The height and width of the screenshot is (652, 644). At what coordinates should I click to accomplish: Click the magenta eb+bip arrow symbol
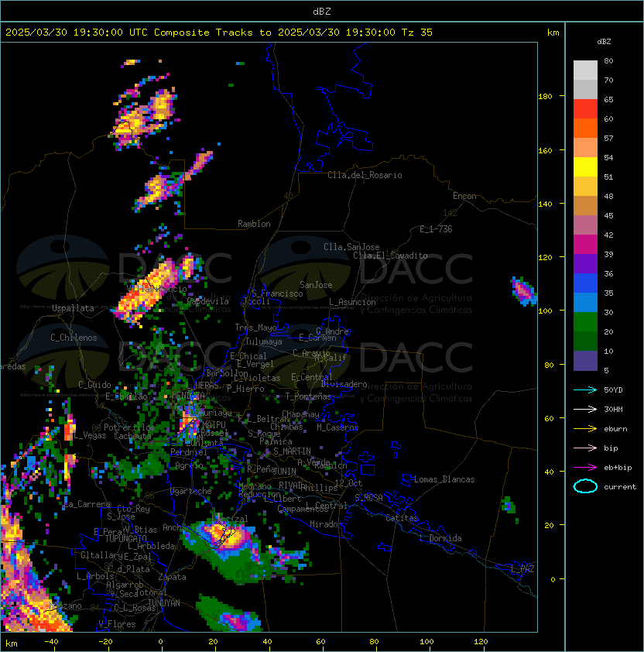pyautogui.click(x=585, y=468)
